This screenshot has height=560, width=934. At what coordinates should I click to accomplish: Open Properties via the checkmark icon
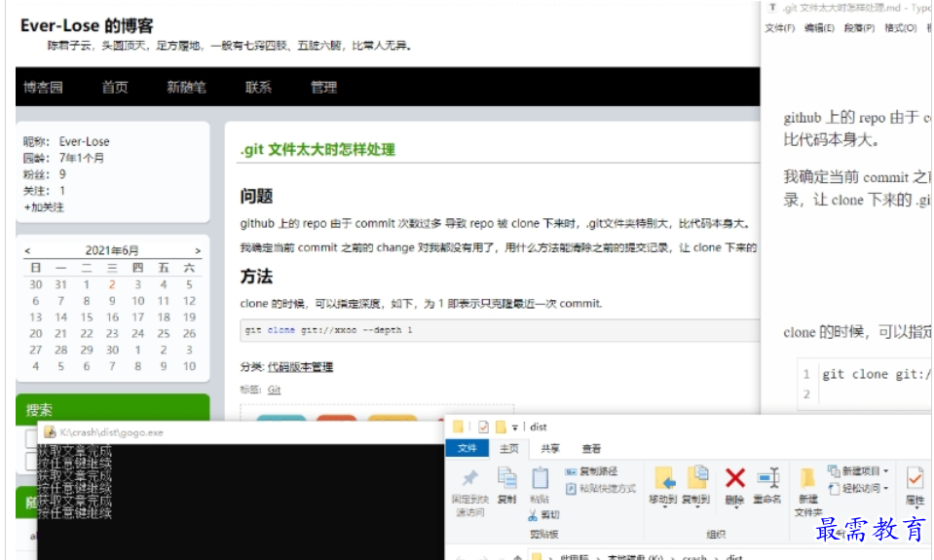pos(915,478)
